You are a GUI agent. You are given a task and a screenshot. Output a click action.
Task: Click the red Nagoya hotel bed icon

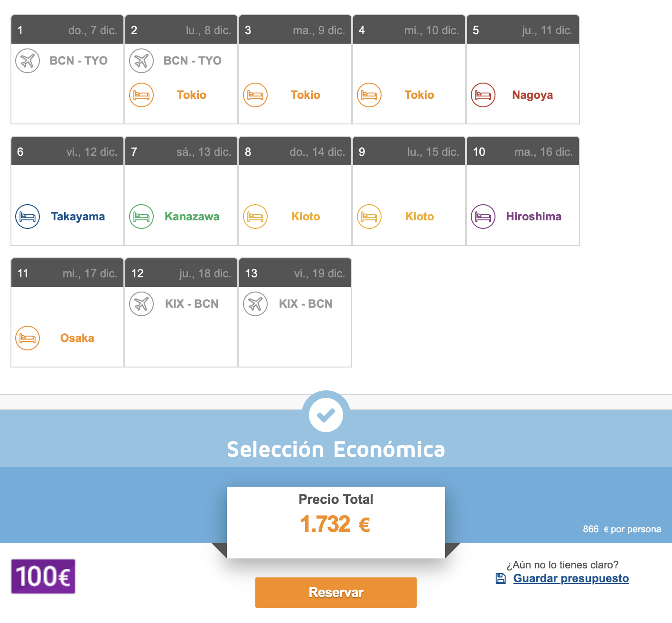pyautogui.click(x=483, y=95)
